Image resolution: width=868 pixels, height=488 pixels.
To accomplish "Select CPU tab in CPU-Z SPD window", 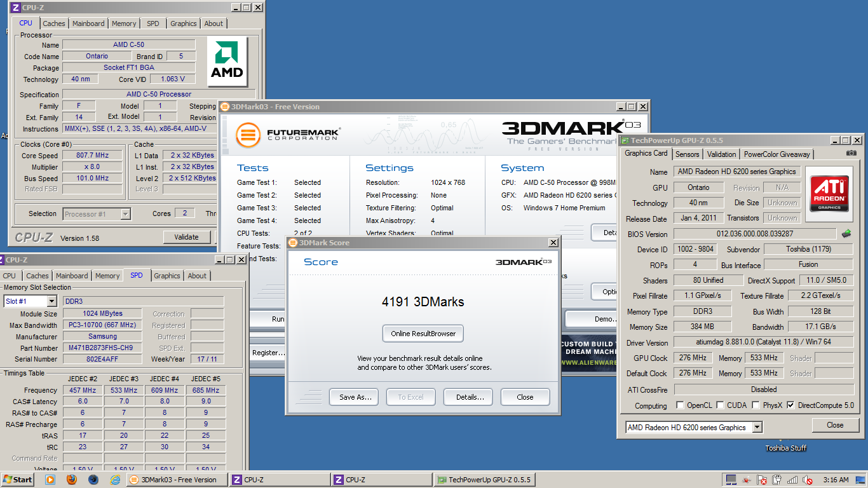I will coord(10,276).
